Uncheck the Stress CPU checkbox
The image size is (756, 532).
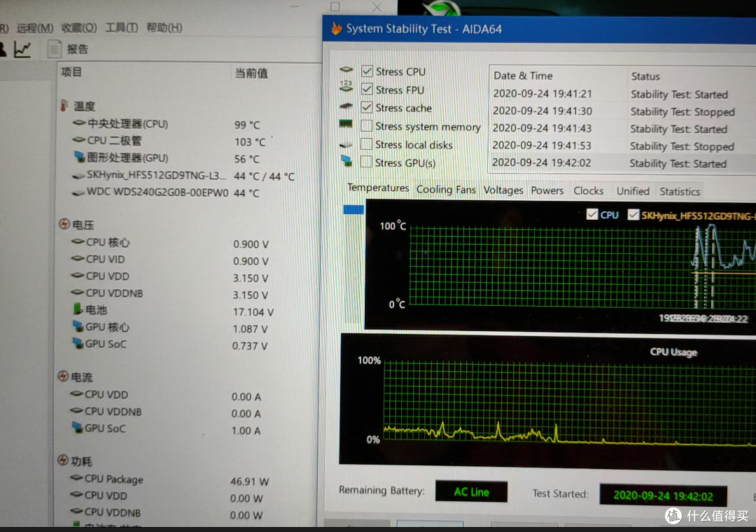tap(367, 71)
